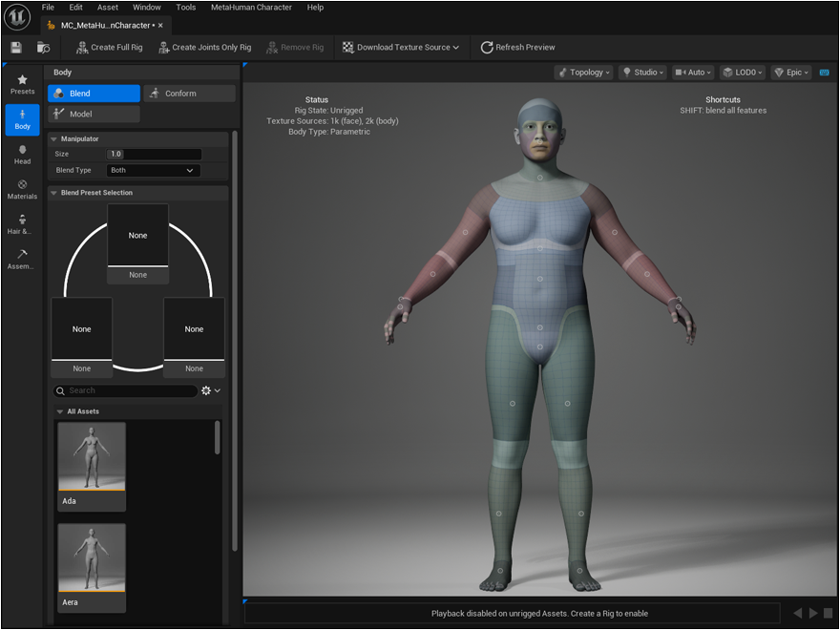Close the MC_MetaHumanCharacter tab

160,25
